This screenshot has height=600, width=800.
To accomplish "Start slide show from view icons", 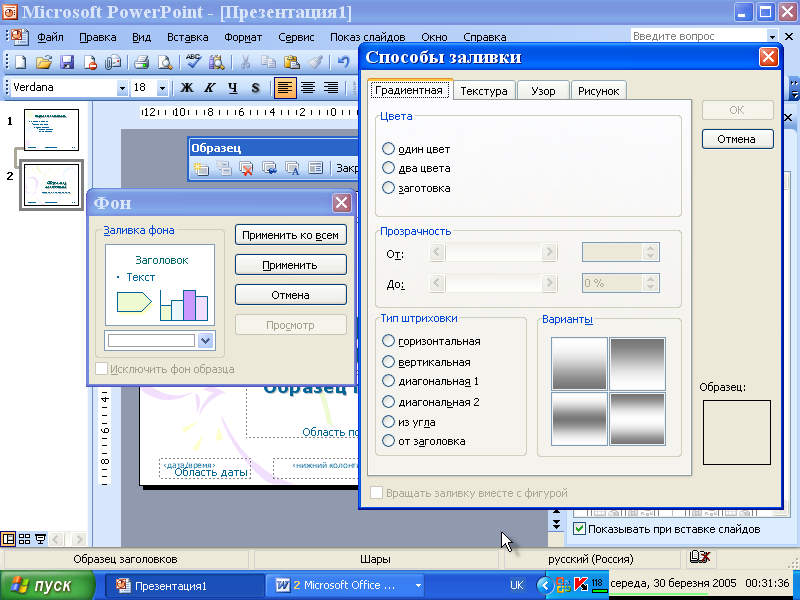I will [40, 539].
